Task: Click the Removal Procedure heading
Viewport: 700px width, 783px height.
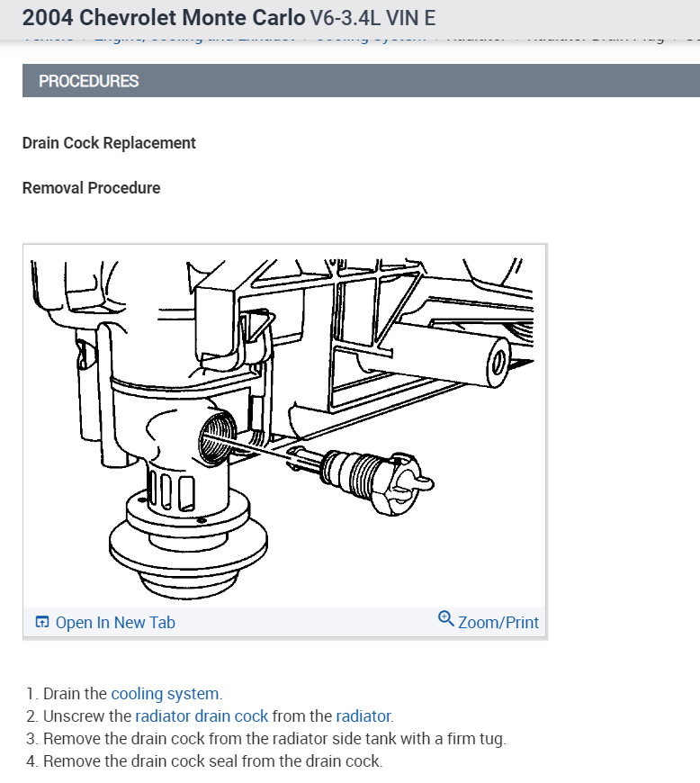Action: (92, 188)
